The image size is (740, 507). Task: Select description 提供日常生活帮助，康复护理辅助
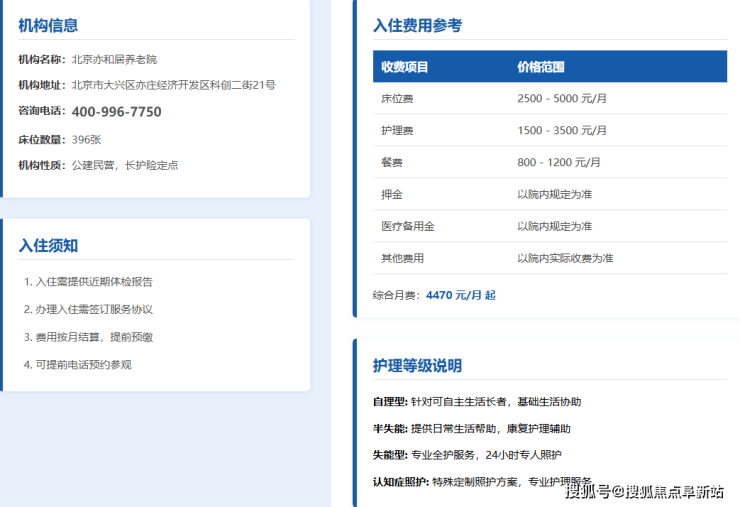pos(491,429)
